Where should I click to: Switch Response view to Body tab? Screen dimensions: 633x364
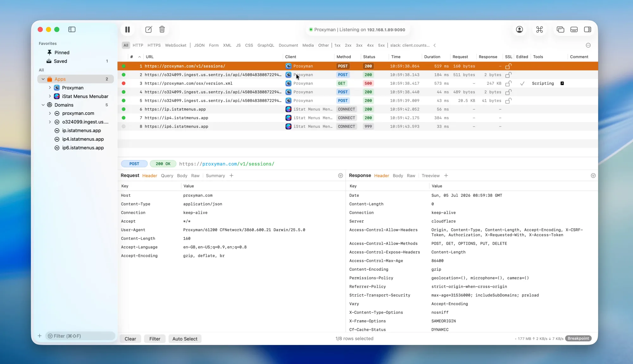398,176
